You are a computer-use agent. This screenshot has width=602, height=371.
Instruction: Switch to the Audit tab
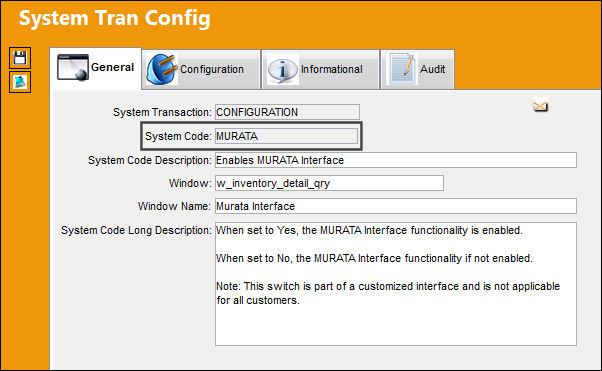click(418, 70)
